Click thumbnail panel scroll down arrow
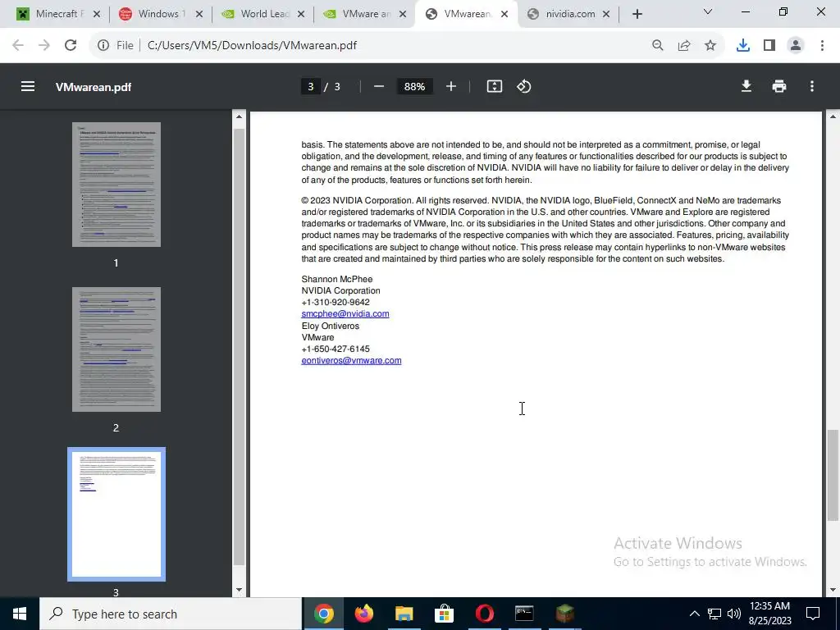Screen dimensions: 840x630 tap(239, 590)
